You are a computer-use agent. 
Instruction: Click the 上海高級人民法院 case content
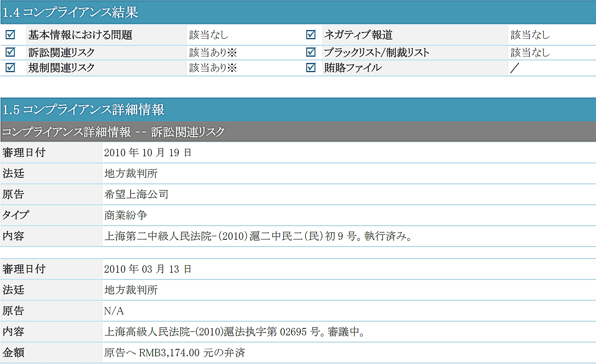235,332
